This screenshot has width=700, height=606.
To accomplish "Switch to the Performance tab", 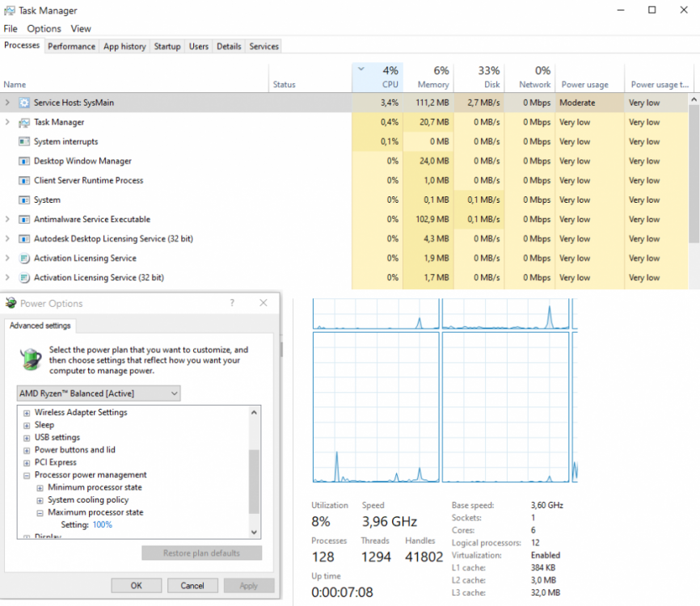I will (71, 46).
